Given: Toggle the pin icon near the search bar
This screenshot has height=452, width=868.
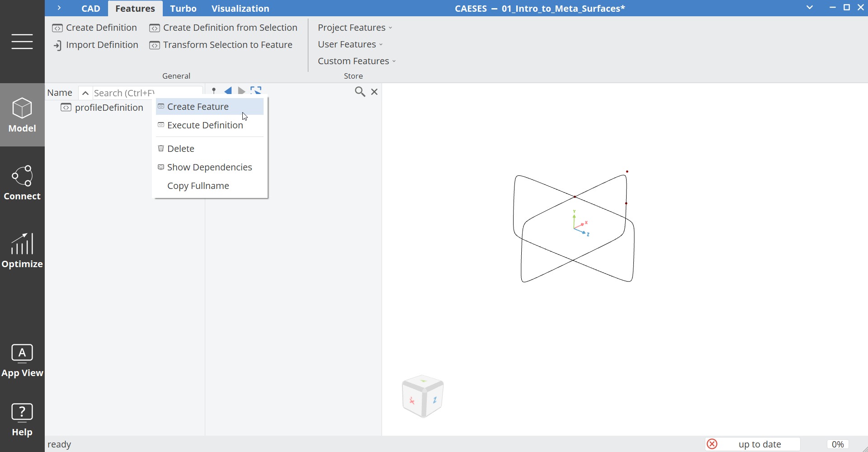Looking at the screenshot, I should click(x=213, y=90).
